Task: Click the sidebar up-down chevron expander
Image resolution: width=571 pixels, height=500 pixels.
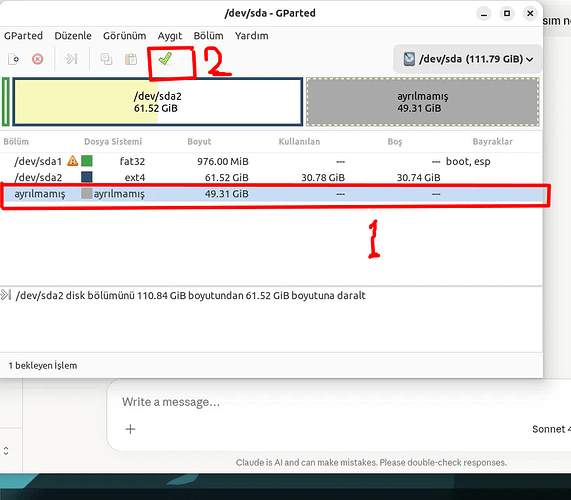Action: coord(6,451)
